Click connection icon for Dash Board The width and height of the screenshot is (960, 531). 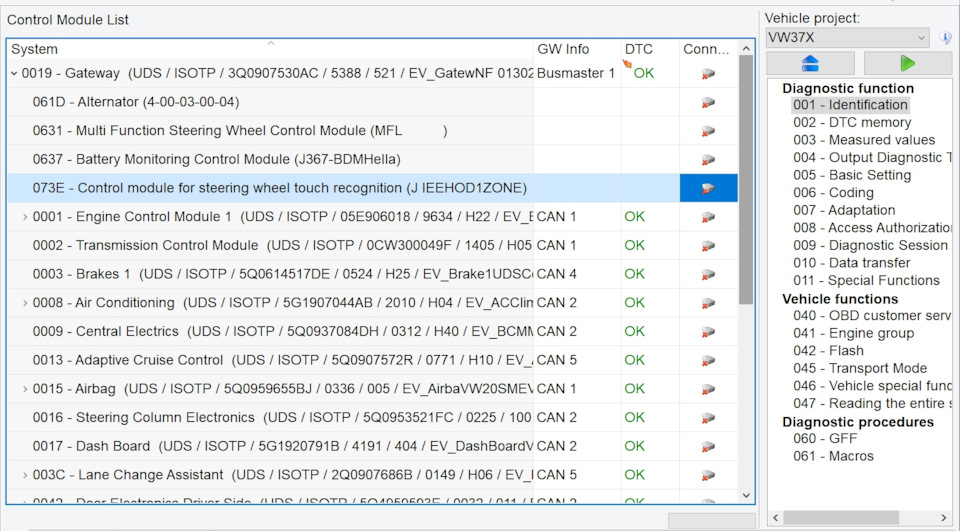coord(708,446)
